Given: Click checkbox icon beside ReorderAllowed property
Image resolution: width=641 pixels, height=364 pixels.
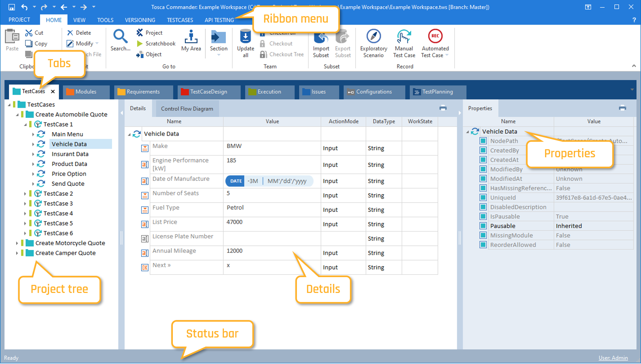Looking at the screenshot, I should click(x=483, y=245).
